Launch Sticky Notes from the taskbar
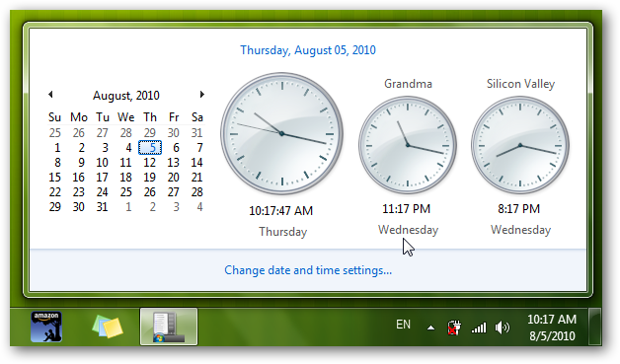Screen dimensions: 620x364 (x=108, y=327)
